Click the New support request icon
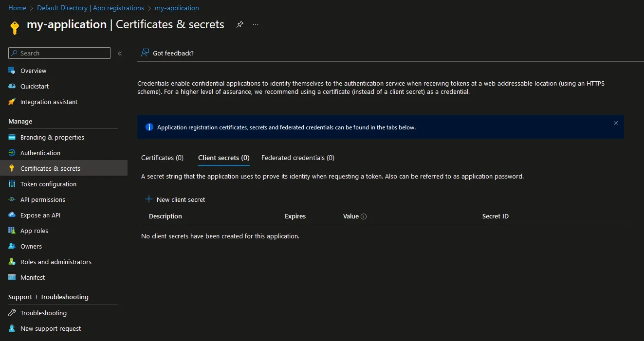Screen dimensions: 644x341 (12, 328)
